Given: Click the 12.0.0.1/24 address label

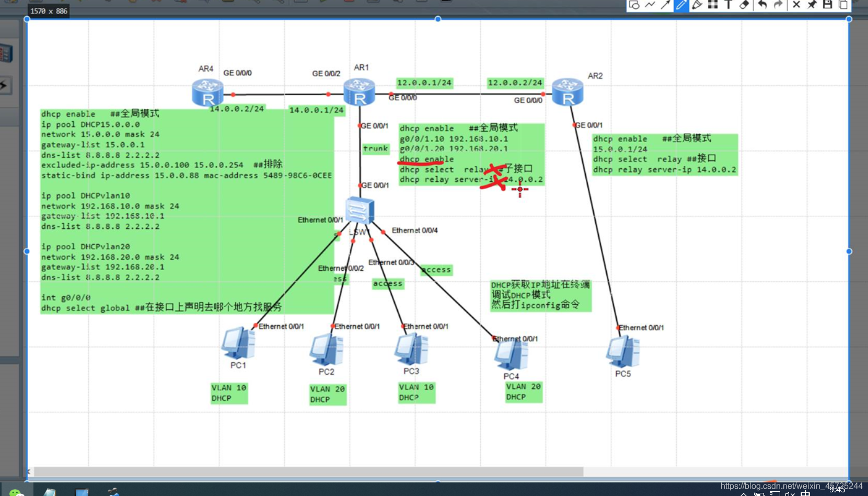Looking at the screenshot, I should pos(424,83).
